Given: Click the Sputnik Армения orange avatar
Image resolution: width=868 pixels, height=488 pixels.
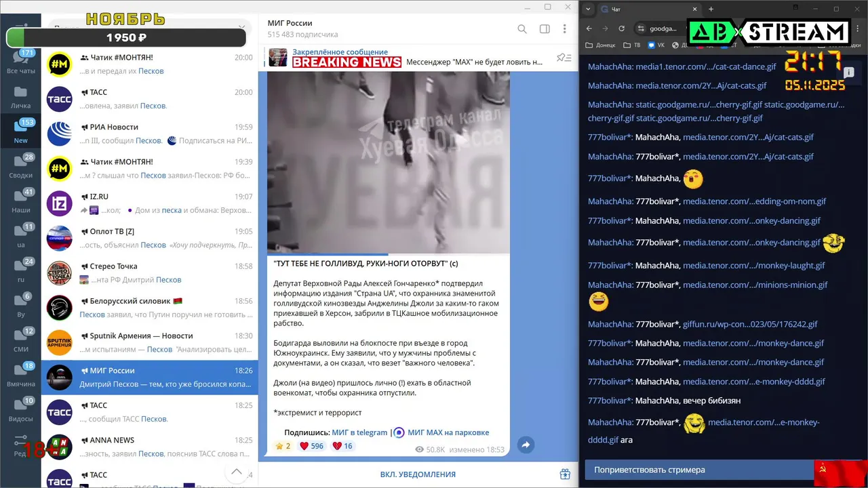Looking at the screenshot, I should (60, 342).
